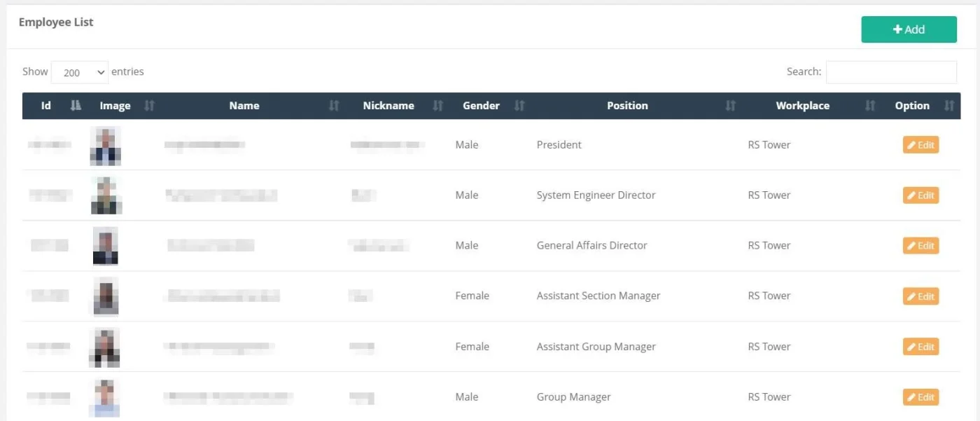980x421 pixels.
Task: Edit the System Engineer Director row
Action: tap(920, 195)
